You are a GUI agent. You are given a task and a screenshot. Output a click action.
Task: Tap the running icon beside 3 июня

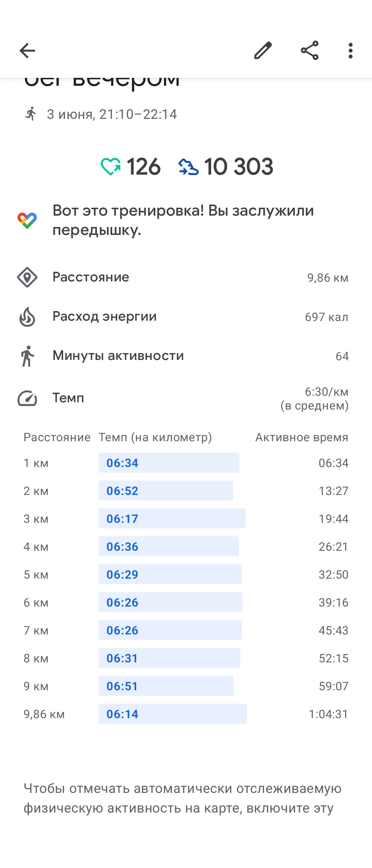click(31, 114)
